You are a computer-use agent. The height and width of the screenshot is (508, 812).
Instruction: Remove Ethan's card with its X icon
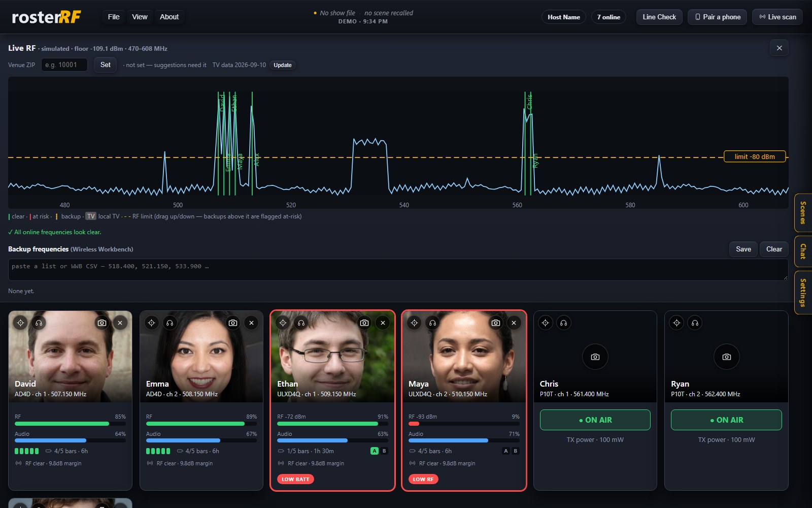click(383, 323)
